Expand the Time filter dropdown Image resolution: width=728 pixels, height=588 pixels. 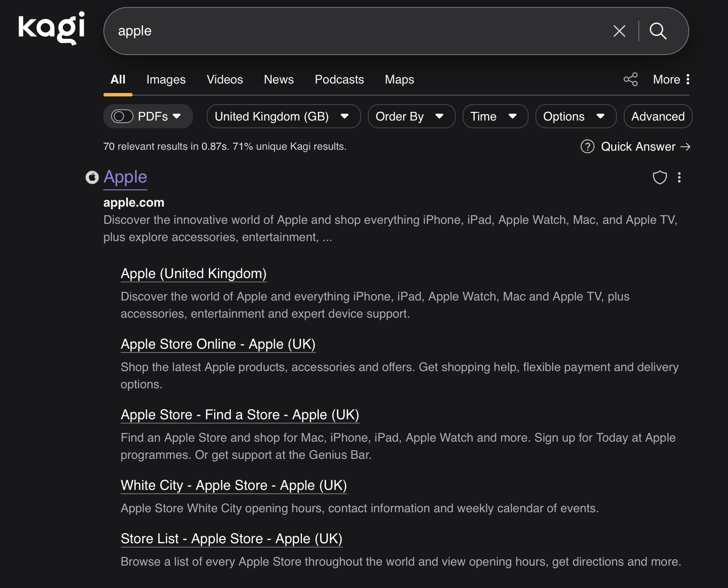[x=495, y=117]
